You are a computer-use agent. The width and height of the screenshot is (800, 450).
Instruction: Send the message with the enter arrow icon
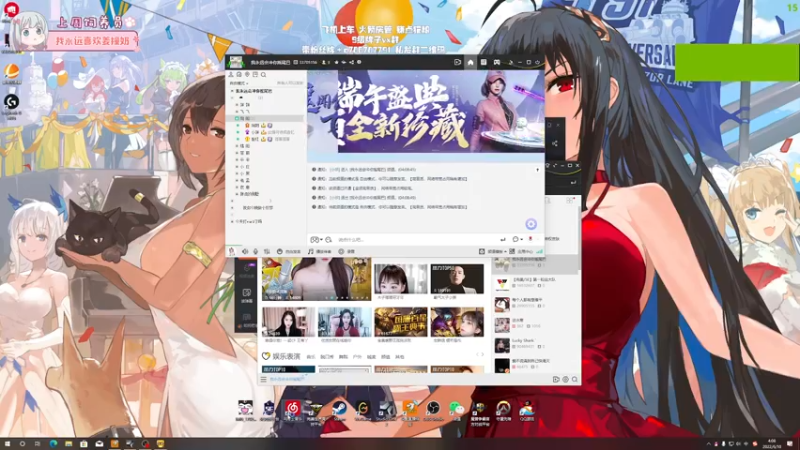click(503, 239)
